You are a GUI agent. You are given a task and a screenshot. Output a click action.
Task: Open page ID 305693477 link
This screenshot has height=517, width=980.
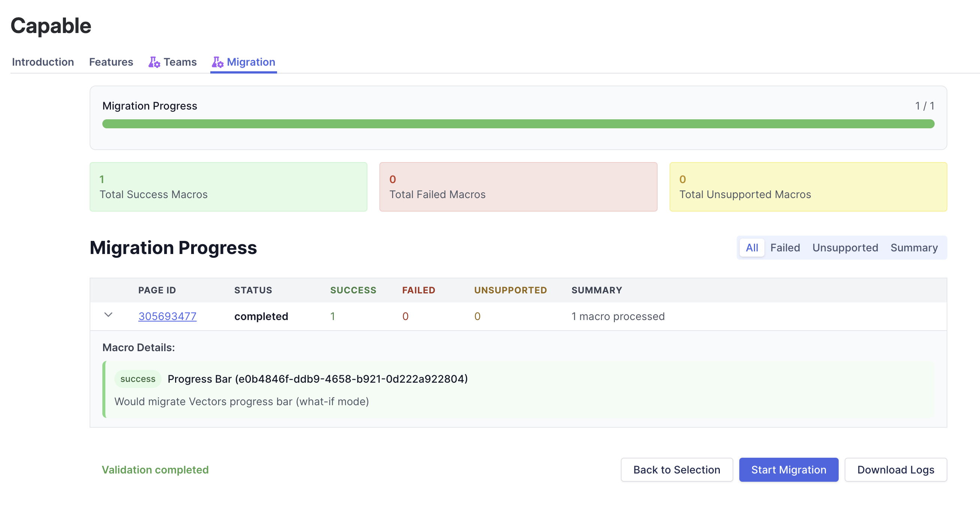point(167,316)
